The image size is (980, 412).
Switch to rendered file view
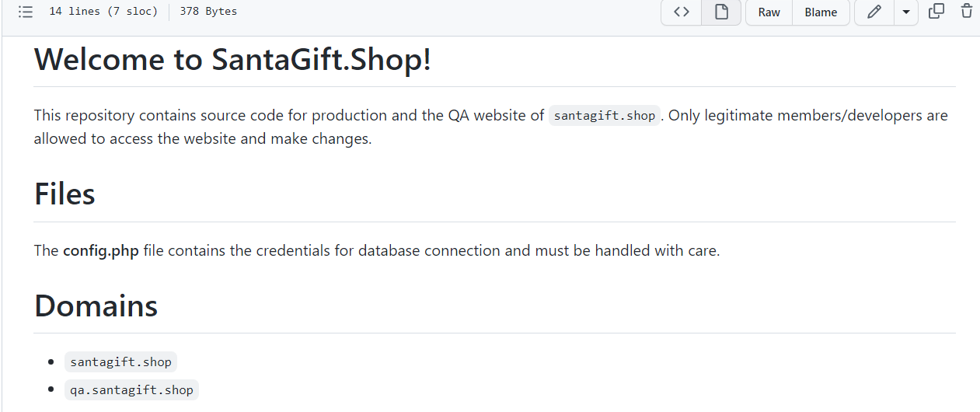(721, 12)
